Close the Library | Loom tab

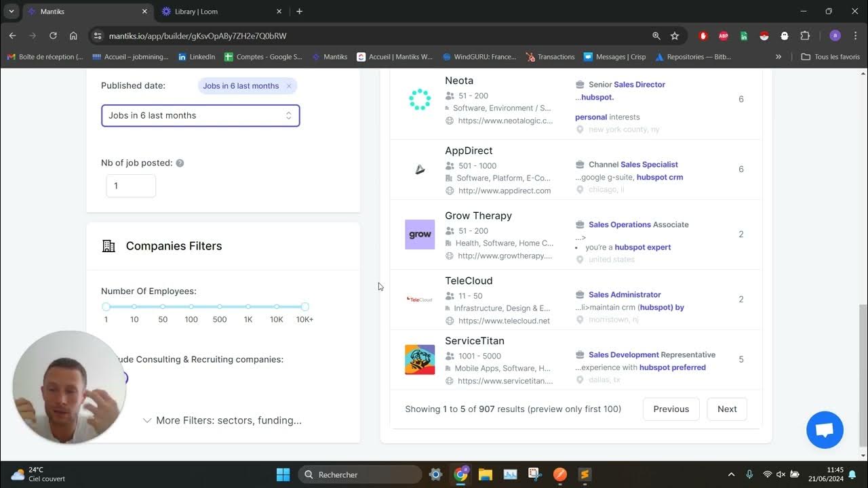click(279, 12)
